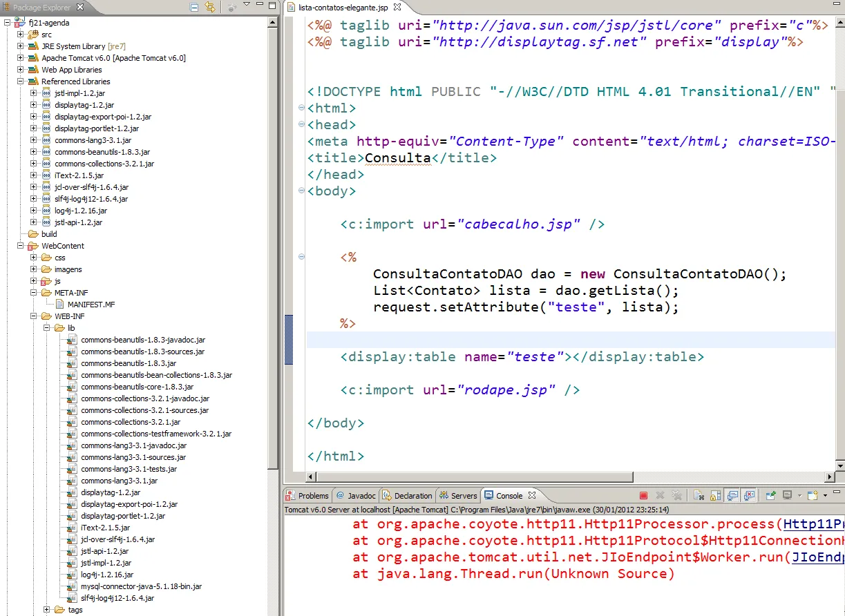Fold the <% scriptlet block in gutter
Image resolution: width=845 pixels, height=616 pixels.
click(x=301, y=258)
